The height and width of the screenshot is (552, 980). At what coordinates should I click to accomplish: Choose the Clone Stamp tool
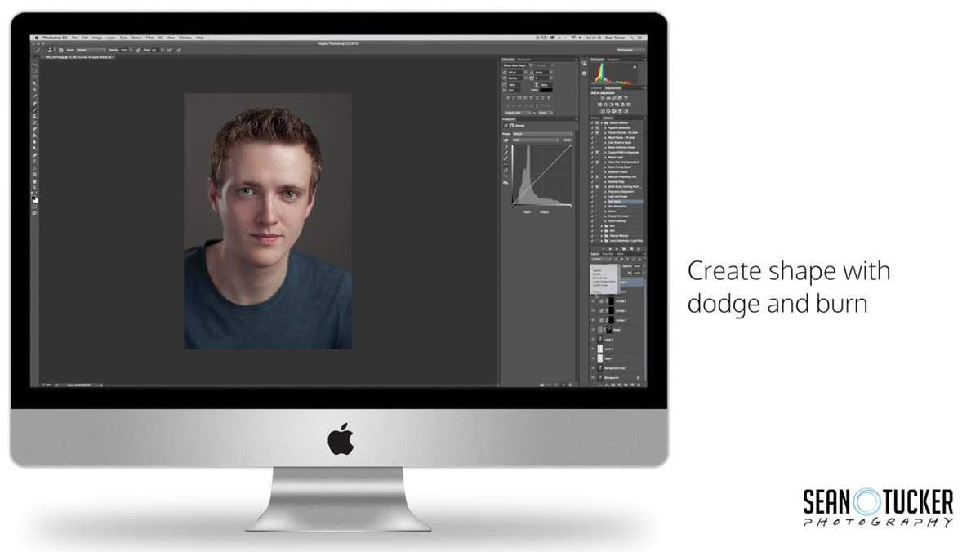click(x=34, y=116)
